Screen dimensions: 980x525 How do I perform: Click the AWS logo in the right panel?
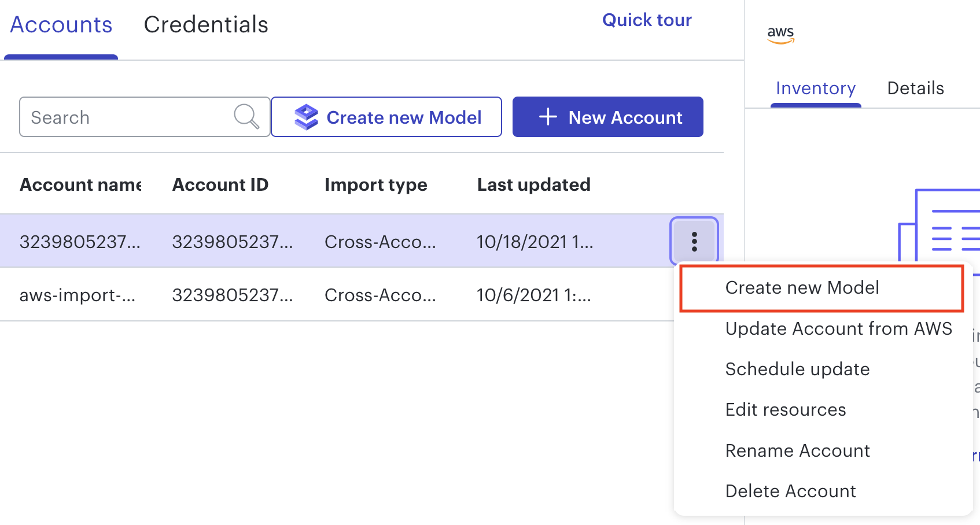click(x=781, y=35)
